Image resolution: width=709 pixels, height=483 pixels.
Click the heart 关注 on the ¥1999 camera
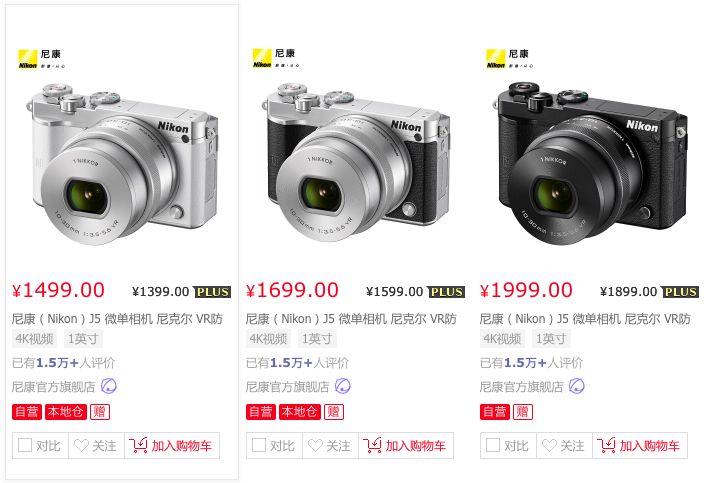[564, 445]
